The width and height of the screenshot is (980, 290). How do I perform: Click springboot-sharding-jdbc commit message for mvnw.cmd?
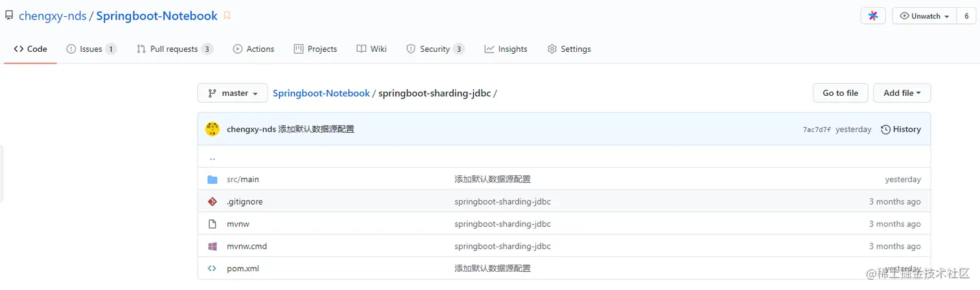pos(503,246)
